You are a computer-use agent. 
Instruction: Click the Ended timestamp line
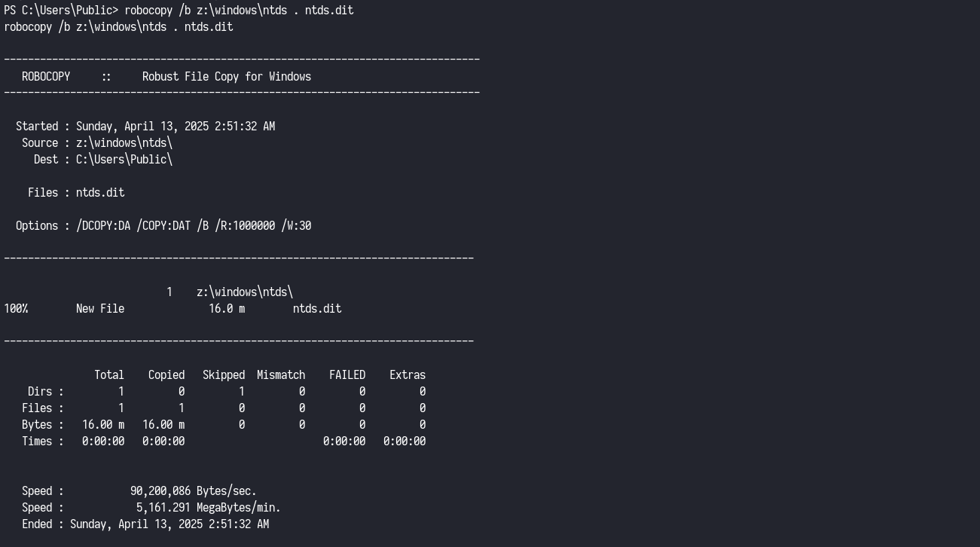145,524
